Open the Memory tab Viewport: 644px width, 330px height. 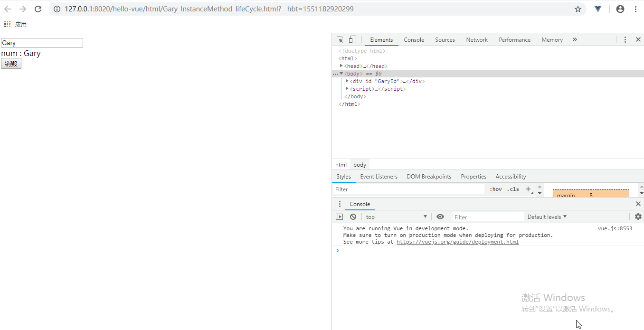(x=552, y=40)
